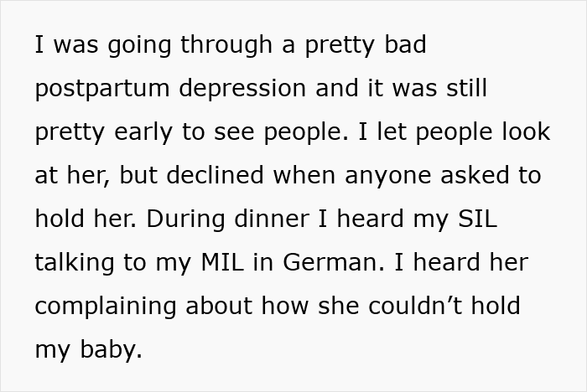Click the word "still" ending second line
The width and height of the screenshot is (587, 392).
[x=467, y=87]
